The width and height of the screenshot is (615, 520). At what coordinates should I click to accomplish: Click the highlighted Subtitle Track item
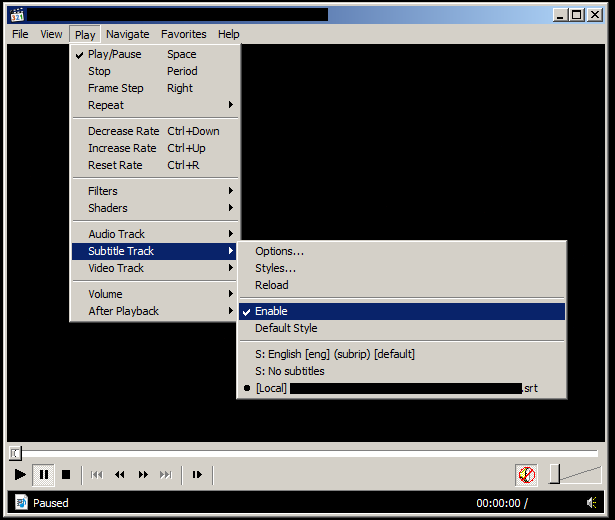[154, 251]
